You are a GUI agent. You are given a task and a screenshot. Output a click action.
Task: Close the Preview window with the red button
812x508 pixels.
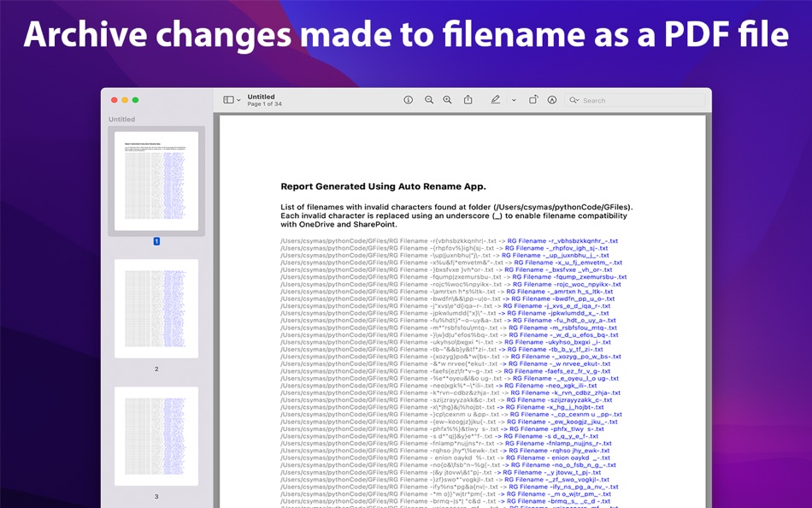pos(115,100)
